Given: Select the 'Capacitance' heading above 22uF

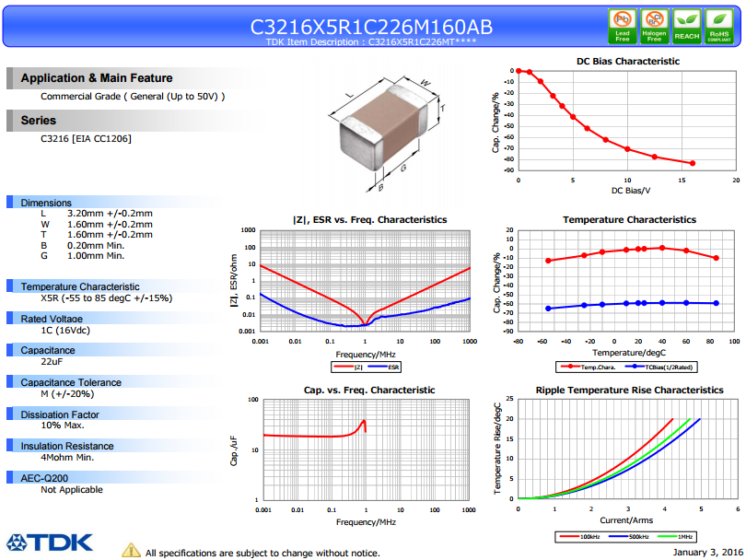Looking at the screenshot, I should [x=48, y=350].
